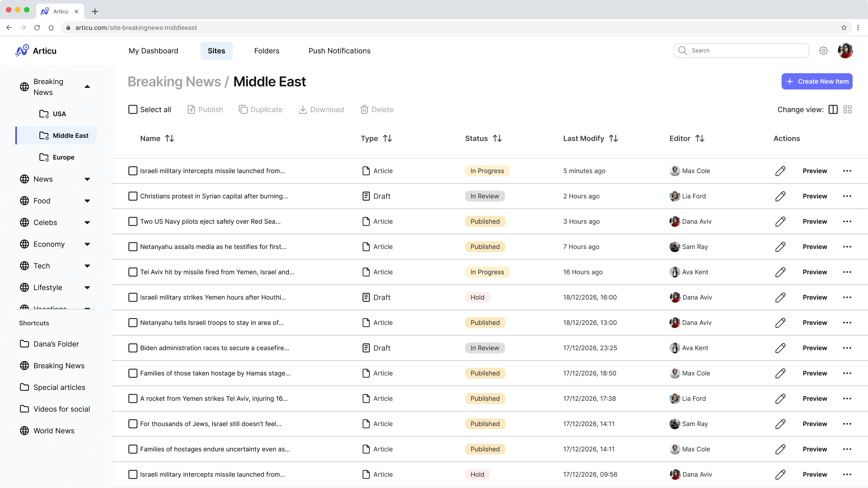Reload the browser page

click(x=37, y=28)
